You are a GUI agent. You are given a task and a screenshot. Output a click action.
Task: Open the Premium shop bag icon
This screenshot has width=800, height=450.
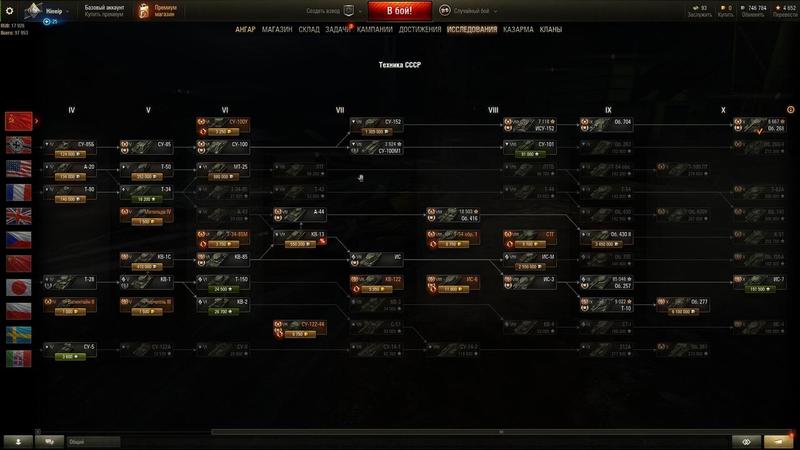[x=144, y=11]
